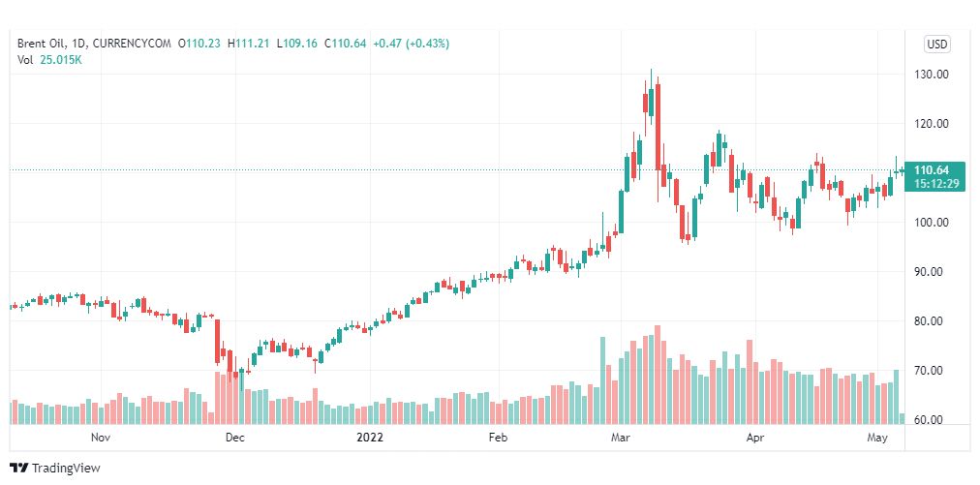Select the Feb time axis marker
The image size is (980, 485).
click(x=497, y=438)
